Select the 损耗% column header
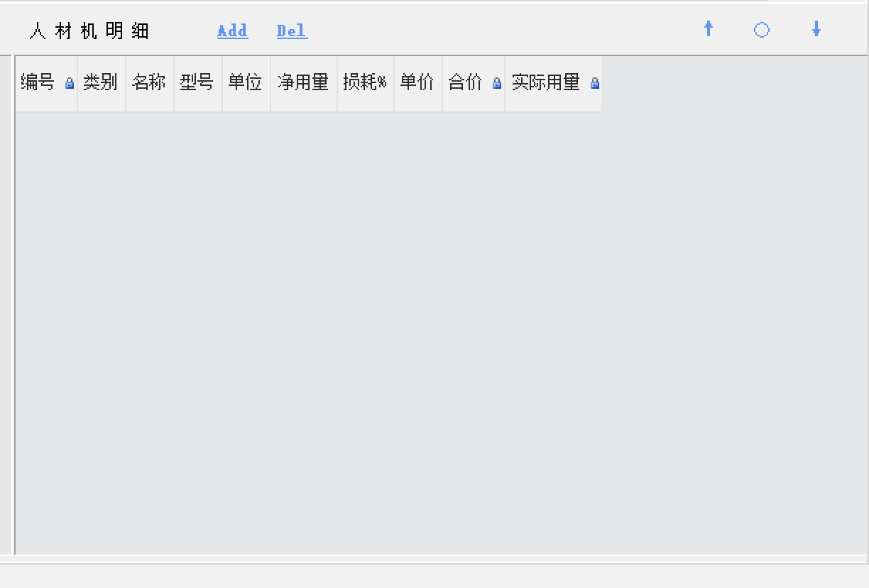Image resolution: width=869 pixels, height=588 pixels. (x=365, y=83)
